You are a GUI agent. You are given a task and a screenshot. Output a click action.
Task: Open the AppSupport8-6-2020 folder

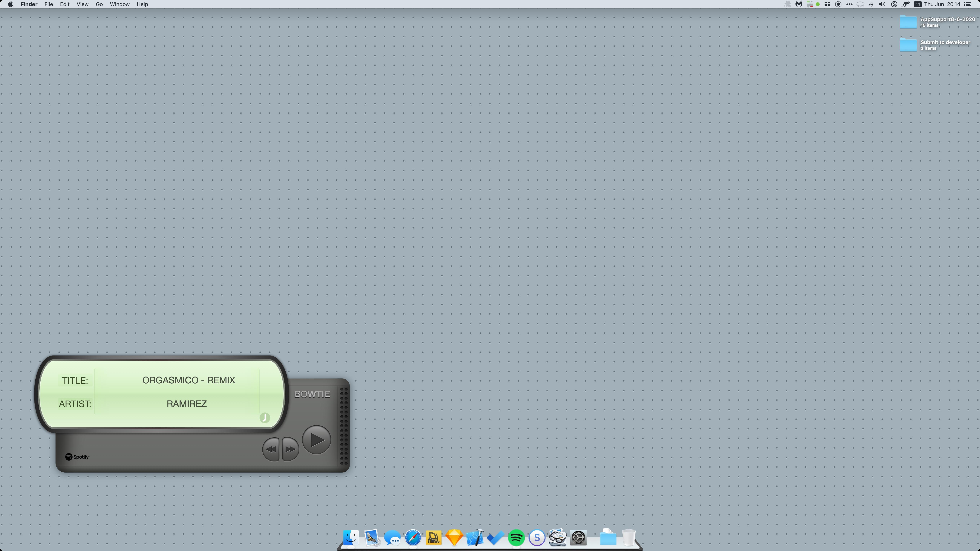click(x=908, y=22)
